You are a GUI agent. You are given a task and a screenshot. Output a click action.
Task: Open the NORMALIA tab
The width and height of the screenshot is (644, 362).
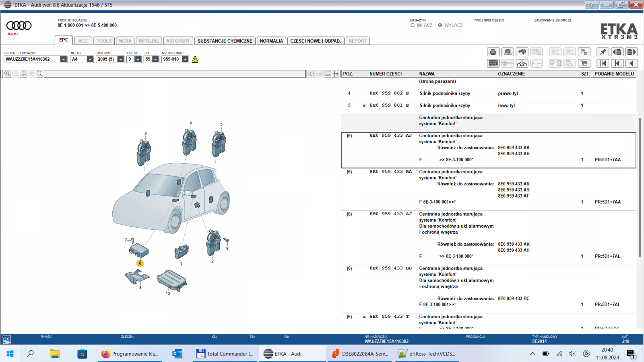271,41
